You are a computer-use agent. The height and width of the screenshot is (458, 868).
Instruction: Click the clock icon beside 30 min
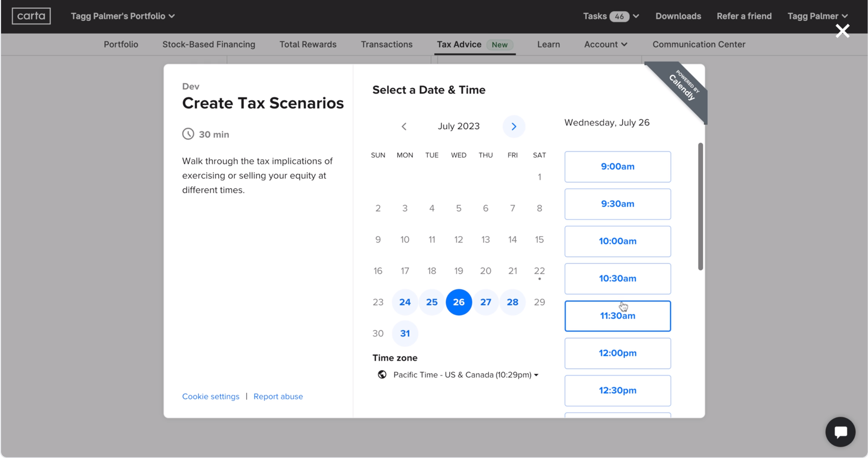(x=188, y=133)
